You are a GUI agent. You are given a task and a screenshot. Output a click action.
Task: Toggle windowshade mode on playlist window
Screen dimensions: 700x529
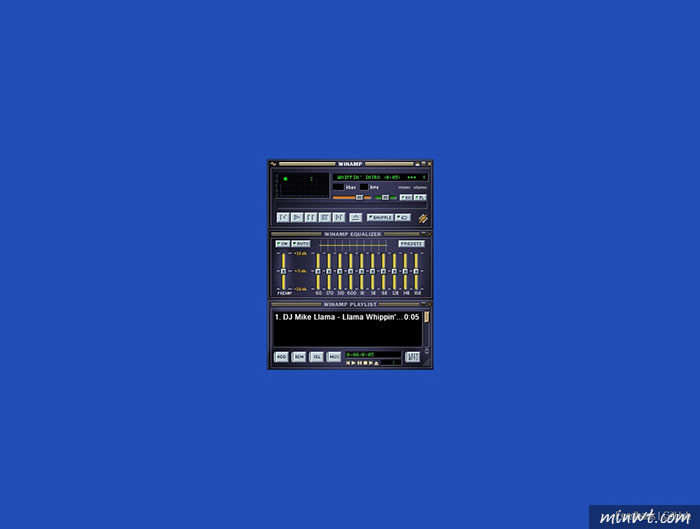pos(423,304)
